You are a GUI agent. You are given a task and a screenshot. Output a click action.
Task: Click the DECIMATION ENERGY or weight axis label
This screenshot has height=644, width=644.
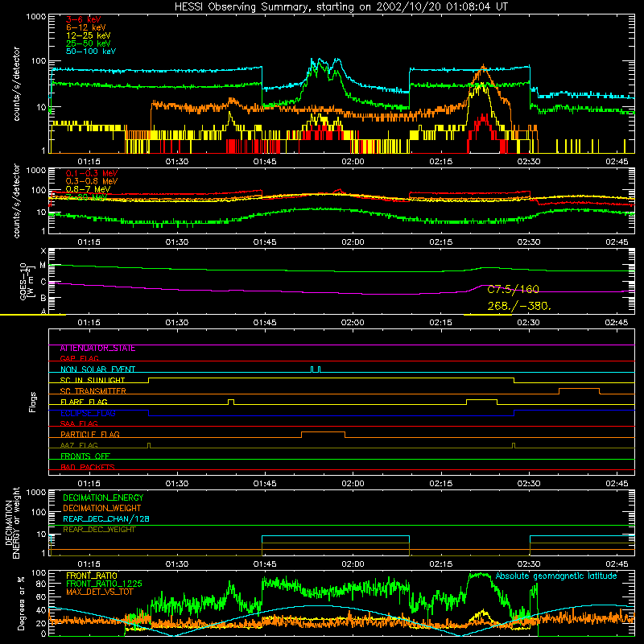pos(12,522)
